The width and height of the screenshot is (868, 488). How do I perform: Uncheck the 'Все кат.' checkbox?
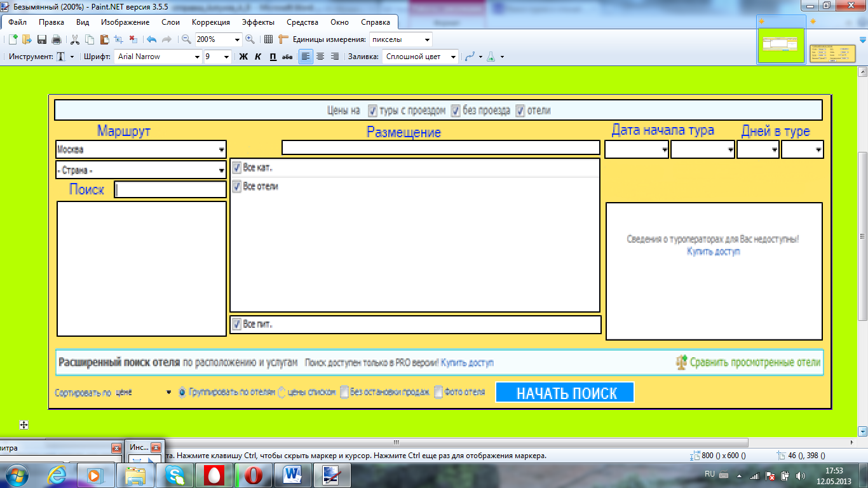coord(236,168)
